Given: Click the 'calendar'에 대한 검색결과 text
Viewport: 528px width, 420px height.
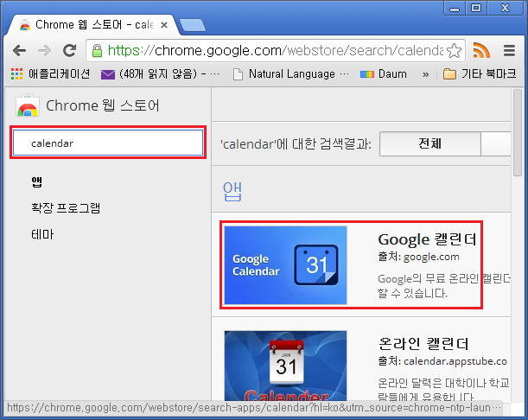Looking at the screenshot, I should pyautogui.click(x=296, y=144).
